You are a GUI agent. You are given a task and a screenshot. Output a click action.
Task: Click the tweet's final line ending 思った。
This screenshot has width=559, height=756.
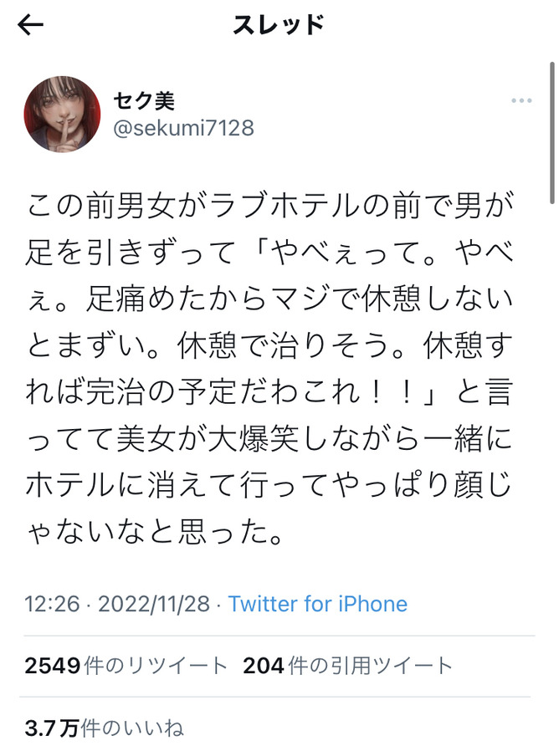point(154,532)
